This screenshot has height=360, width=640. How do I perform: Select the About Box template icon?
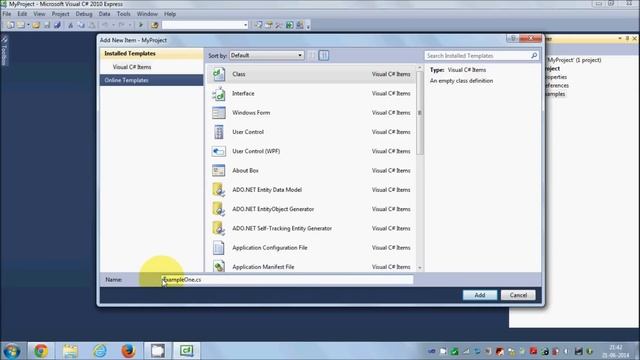click(219, 171)
